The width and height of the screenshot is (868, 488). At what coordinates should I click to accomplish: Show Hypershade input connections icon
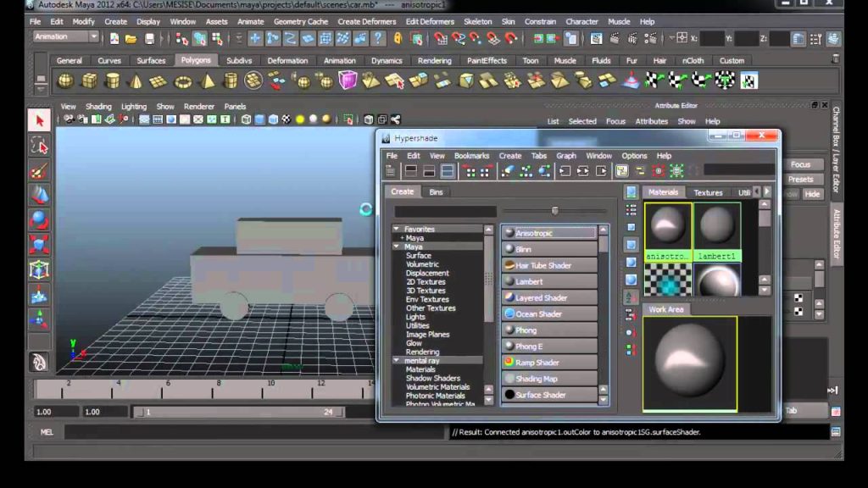click(564, 171)
